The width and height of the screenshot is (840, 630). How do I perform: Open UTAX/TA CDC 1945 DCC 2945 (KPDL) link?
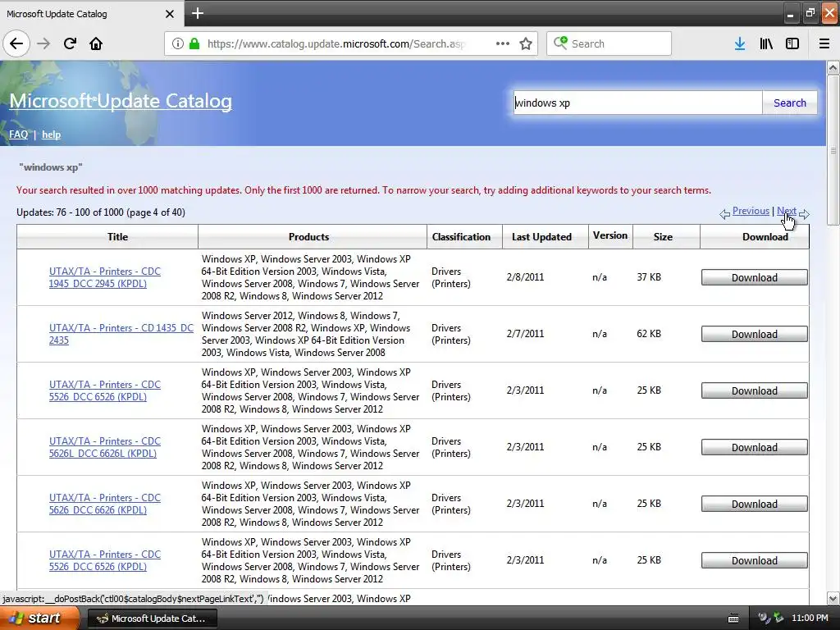tap(104, 277)
